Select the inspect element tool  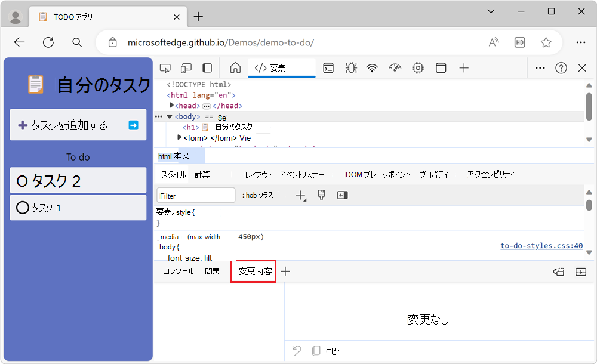(165, 68)
